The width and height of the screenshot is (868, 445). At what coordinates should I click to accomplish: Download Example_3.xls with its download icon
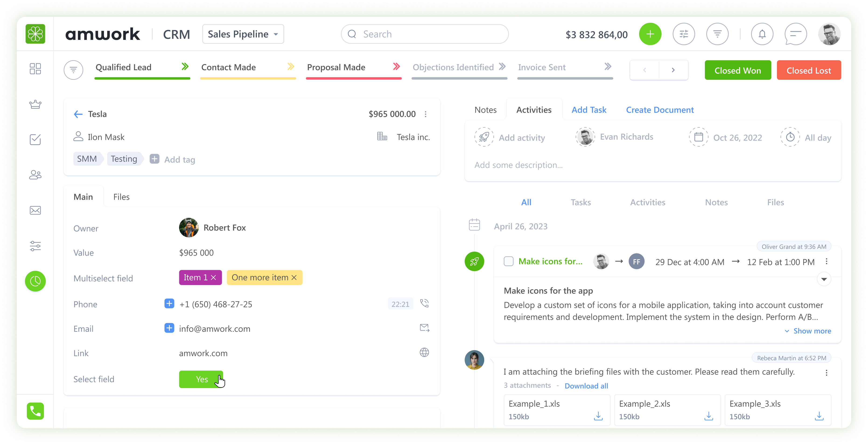click(x=819, y=416)
